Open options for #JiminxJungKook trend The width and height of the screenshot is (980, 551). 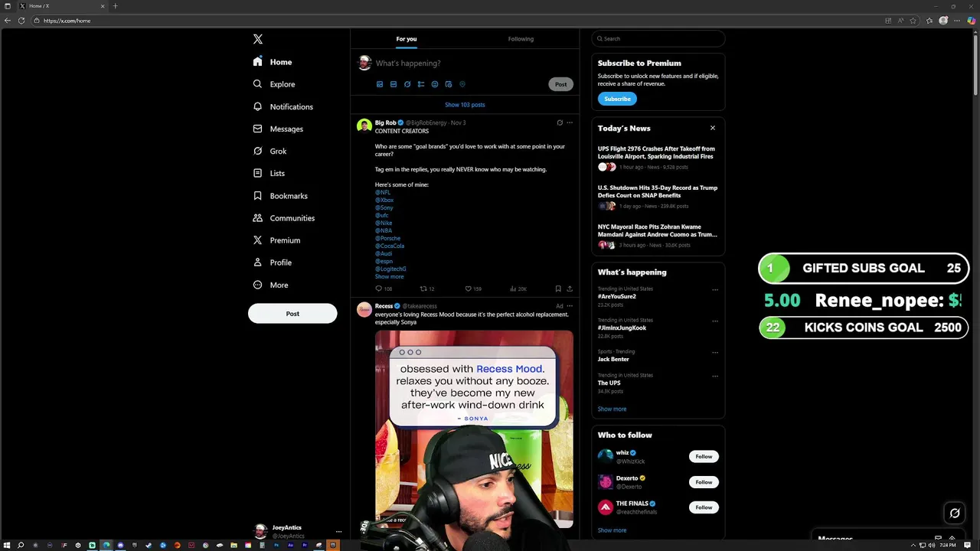coord(715,321)
